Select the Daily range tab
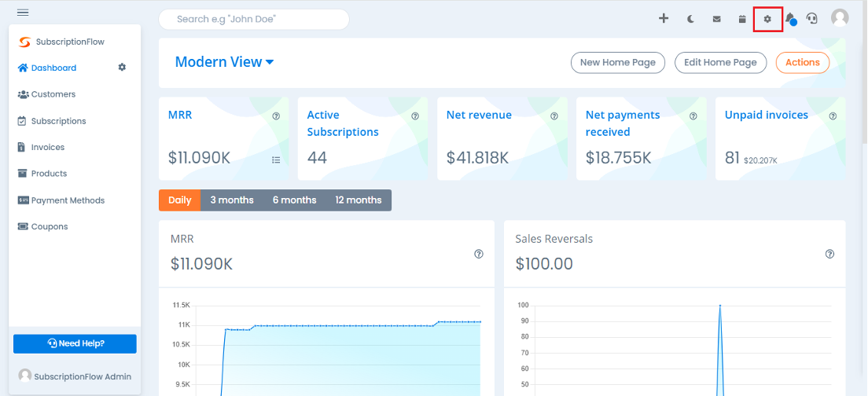 click(180, 200)
